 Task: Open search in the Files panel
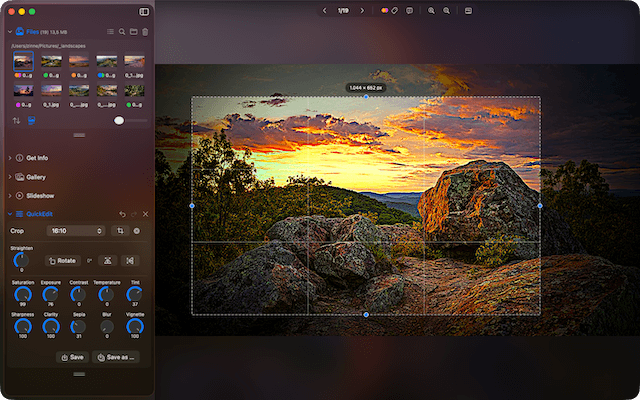pos(122,32)
